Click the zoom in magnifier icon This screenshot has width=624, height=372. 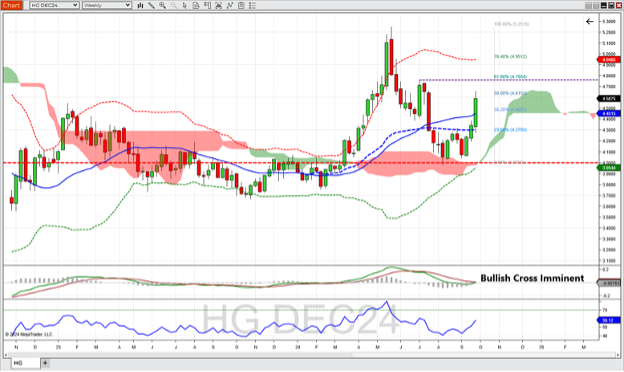pos(162,5)
